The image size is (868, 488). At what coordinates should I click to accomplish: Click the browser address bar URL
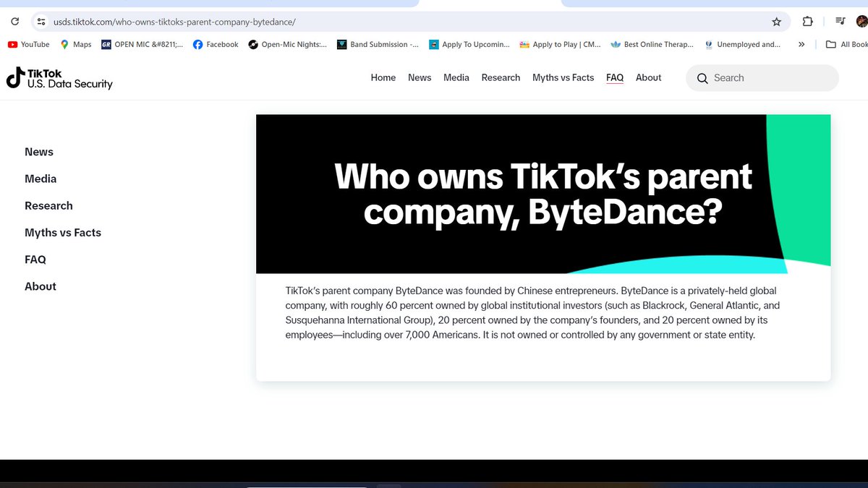pos(174,22)
